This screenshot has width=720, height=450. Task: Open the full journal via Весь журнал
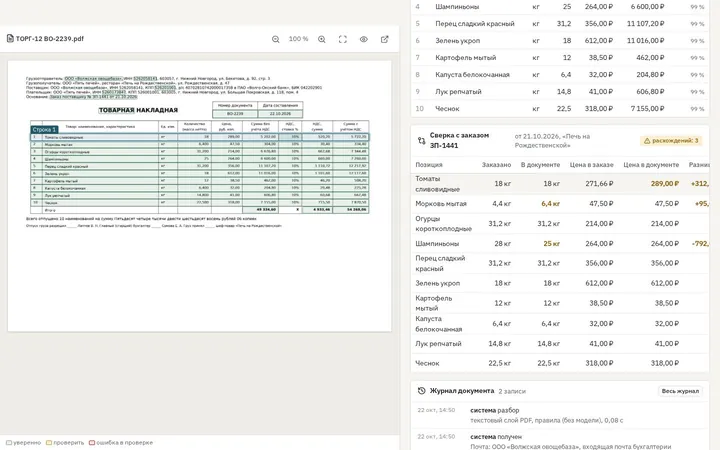(680, 391)
